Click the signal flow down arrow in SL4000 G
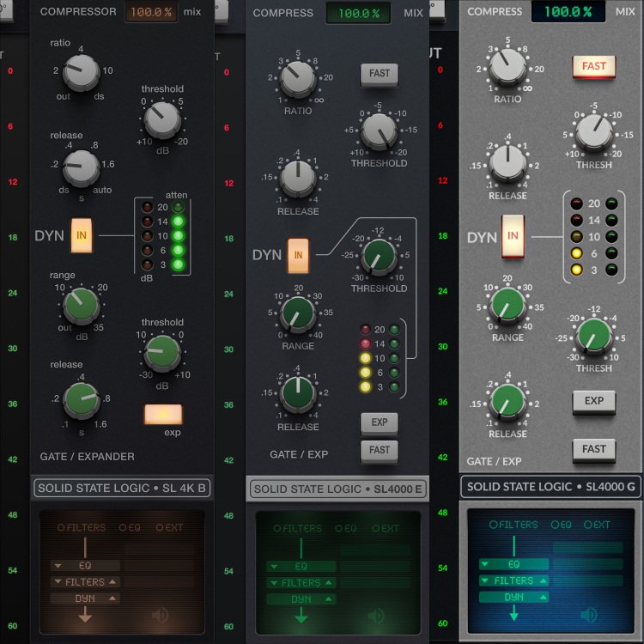The width and height of the screenshot is (644, 644). pyautogui.click(x=513, y=613)
